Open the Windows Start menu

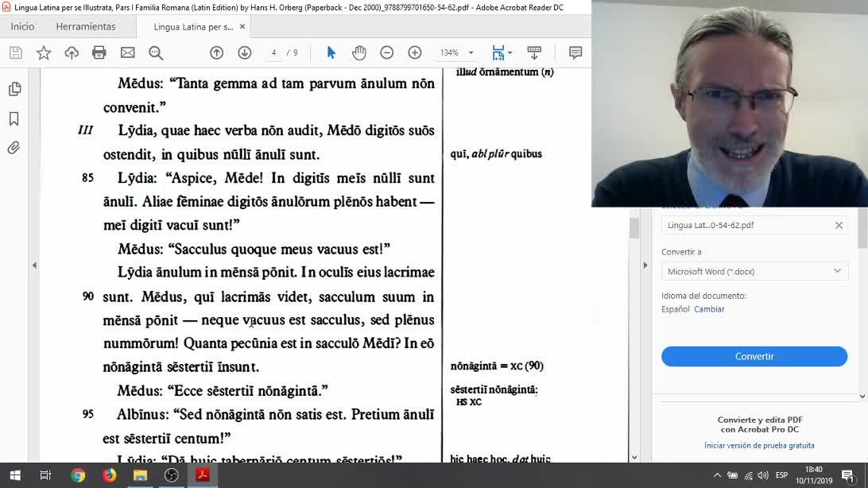pos(15,475)
